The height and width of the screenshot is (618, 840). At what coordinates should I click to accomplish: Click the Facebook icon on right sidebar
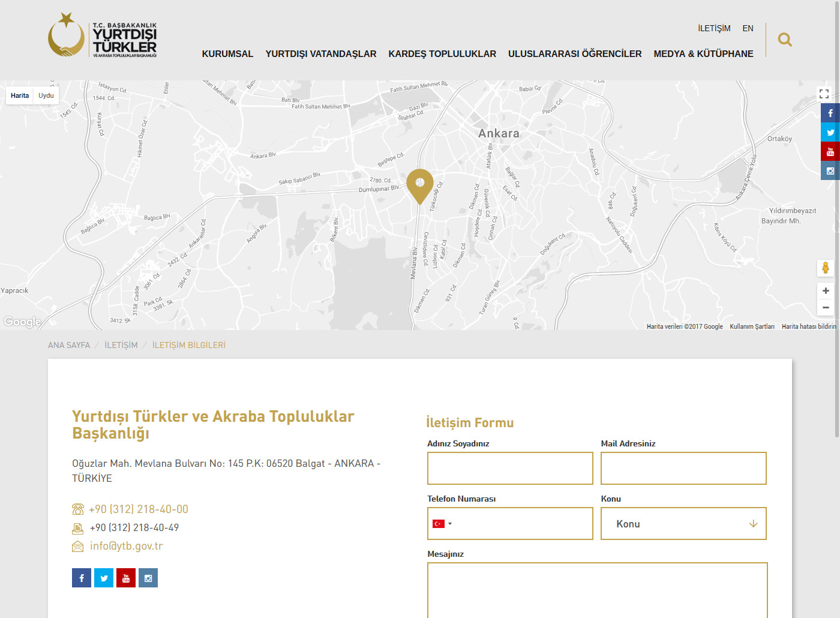(x=830, y=113)
